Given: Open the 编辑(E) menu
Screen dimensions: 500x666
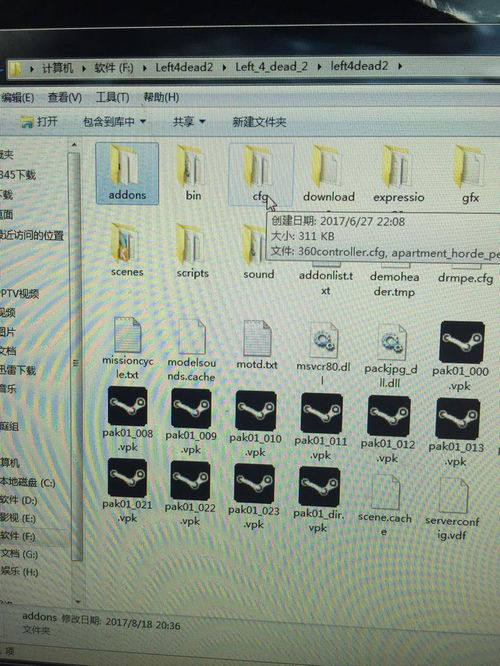Looking at the screenshot, I should 17,97.
